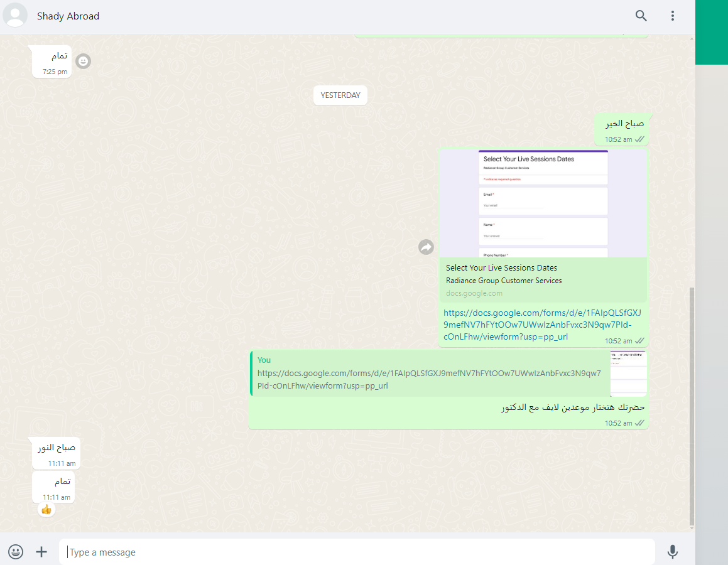Start voice message with microphone icon

coord(672,552)
